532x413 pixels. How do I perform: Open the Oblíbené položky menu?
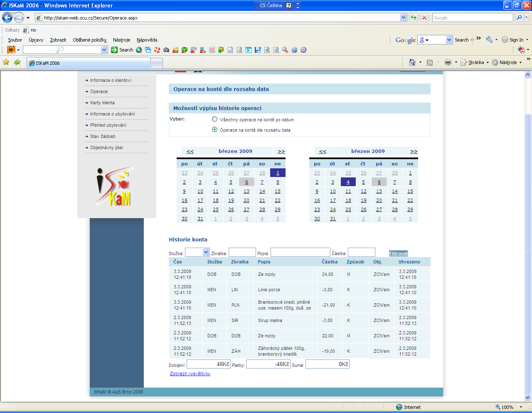[x=90, y=40]
